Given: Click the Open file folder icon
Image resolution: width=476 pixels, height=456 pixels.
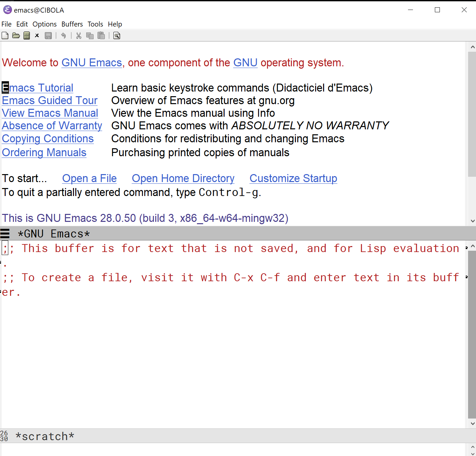Looking at the screenshot, I should pyautogui.click(x=16, y=35).
